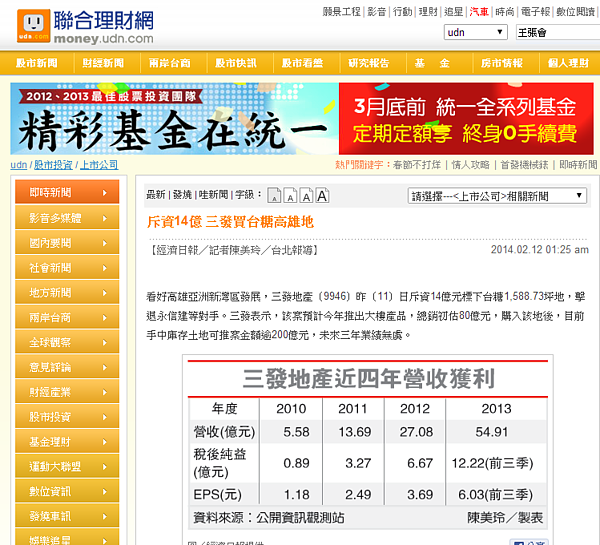The image size is (600, 545).
Task: Open the 即時新聞 sidebar menu
Action: point(67,192)
